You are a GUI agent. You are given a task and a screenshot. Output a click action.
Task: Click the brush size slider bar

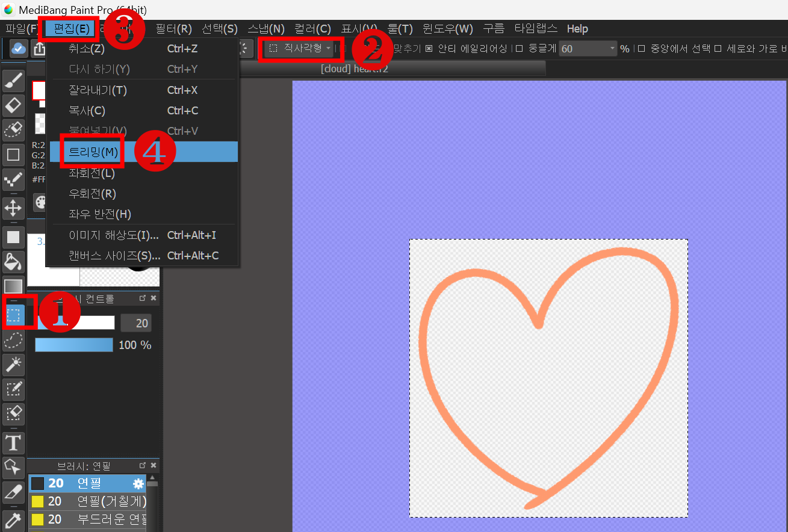[76, 323]
